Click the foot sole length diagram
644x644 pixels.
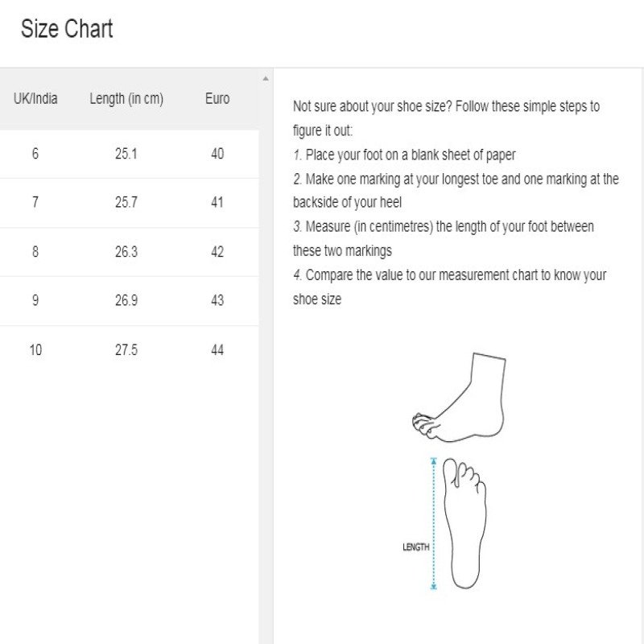468,523
